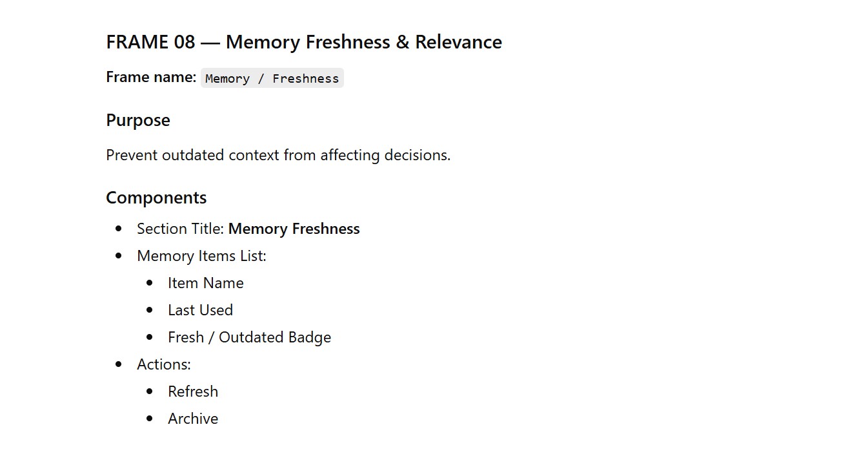Viewport: 868px width, 449px height.
Task: Click the bullet beside "Refresh"
Action: tap(150, 392)
